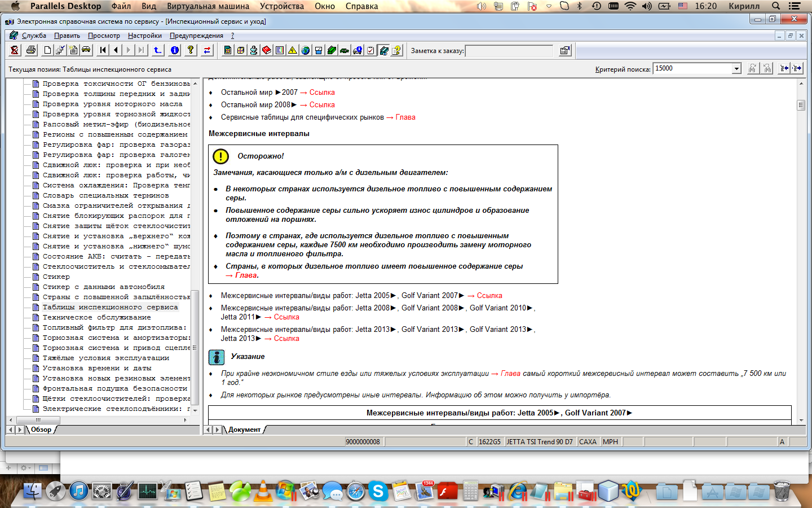
Task: Jump to the first page using the navigation arrow
Action: [103, 50]
